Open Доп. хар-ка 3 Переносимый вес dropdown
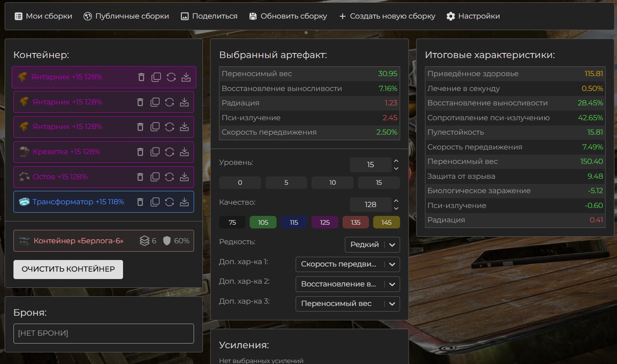 pyautogui.click(x=348, y=304)
